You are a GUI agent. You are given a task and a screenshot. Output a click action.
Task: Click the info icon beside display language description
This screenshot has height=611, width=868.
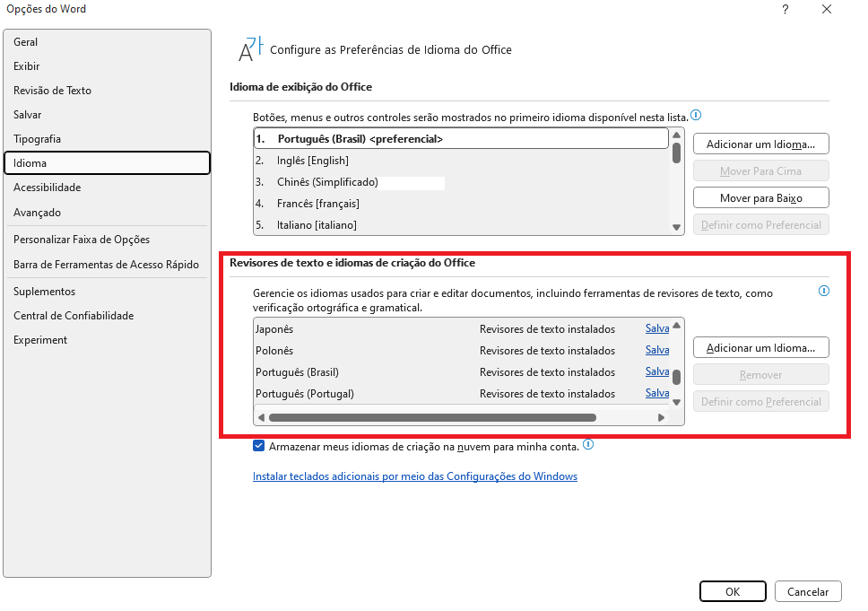tap(696, 115)
